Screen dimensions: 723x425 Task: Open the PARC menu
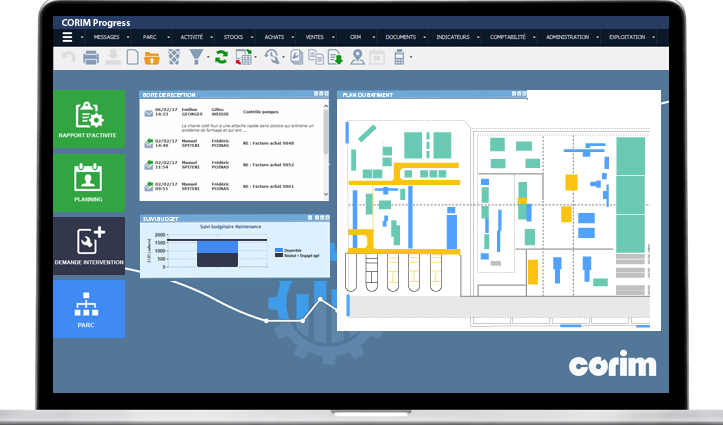(149, 37)
